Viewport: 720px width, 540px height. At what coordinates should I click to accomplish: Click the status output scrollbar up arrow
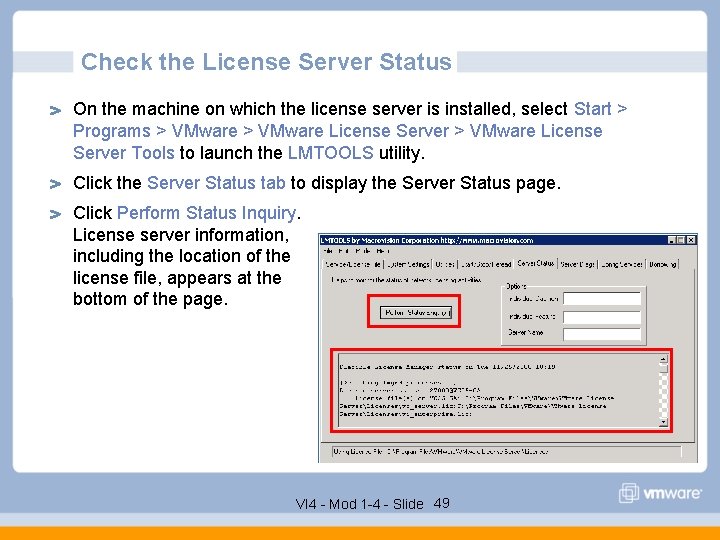pos(663,360)
